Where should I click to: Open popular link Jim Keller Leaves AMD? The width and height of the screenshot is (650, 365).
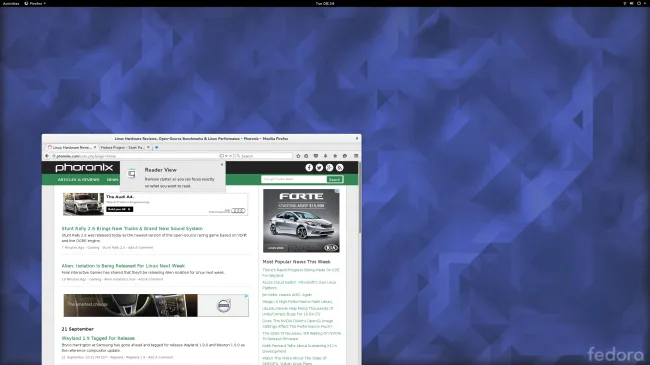click(287, 295)
